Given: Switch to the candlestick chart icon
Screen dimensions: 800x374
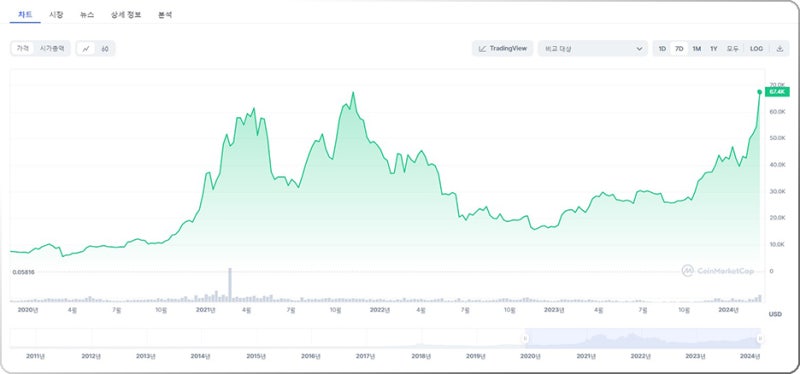Looking at the screenshot, I should (105, 48).
